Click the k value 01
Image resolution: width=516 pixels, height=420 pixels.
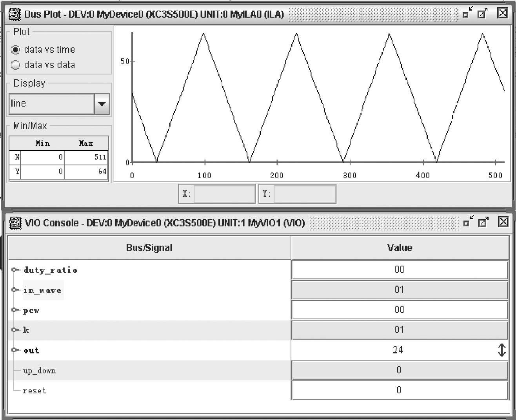(400, 330)
